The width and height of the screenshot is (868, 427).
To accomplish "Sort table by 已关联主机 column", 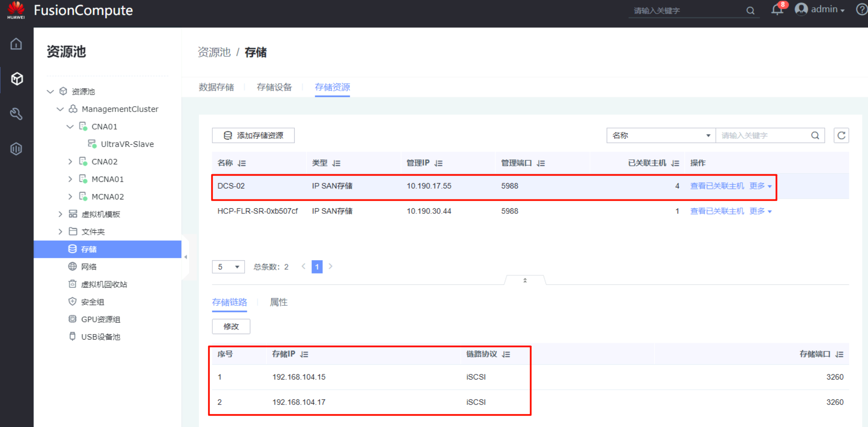I will (x=675, y=163).
